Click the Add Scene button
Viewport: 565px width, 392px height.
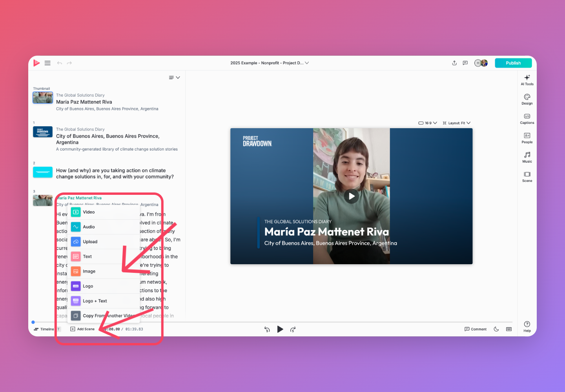(x=82, y=329)
